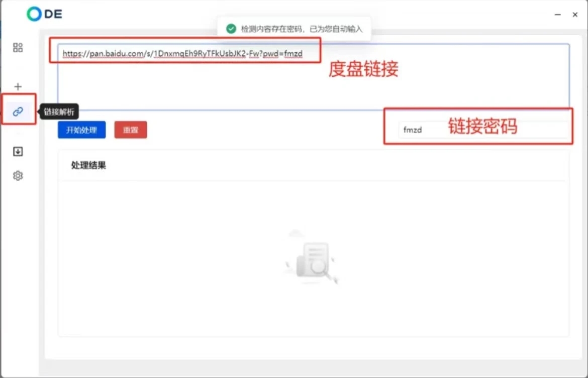Click the plus icon to add a new task

[18, 86]
